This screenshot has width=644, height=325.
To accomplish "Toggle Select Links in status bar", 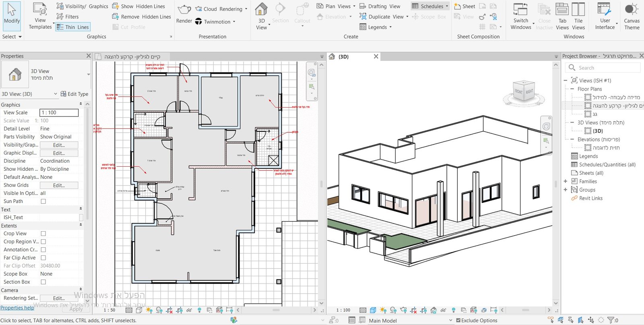I will (551, 320).
